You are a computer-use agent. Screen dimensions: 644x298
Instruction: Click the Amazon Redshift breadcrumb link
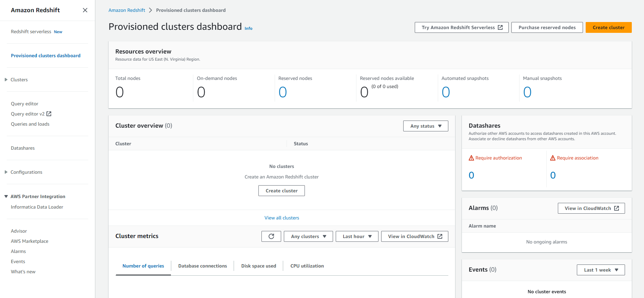[x=127, y=10]
